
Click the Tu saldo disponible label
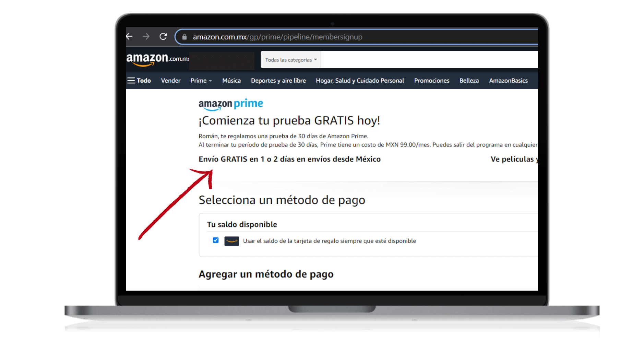click(x=242, y=225)
